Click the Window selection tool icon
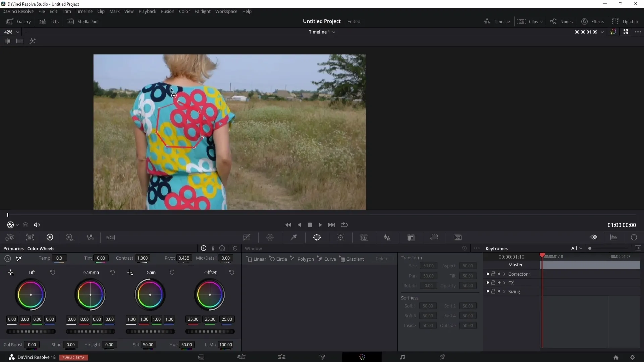 click(318, 238)
